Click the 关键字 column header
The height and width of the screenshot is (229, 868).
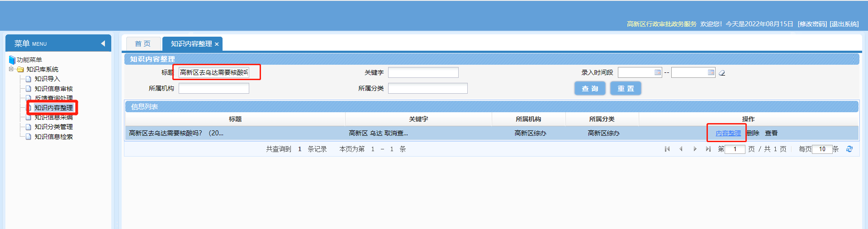(x=418, y=119)
